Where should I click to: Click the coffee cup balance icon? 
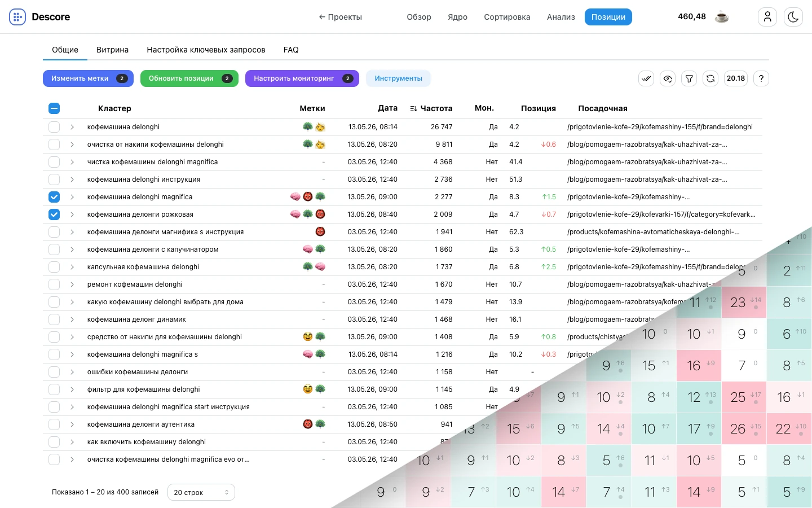[722, 17]
